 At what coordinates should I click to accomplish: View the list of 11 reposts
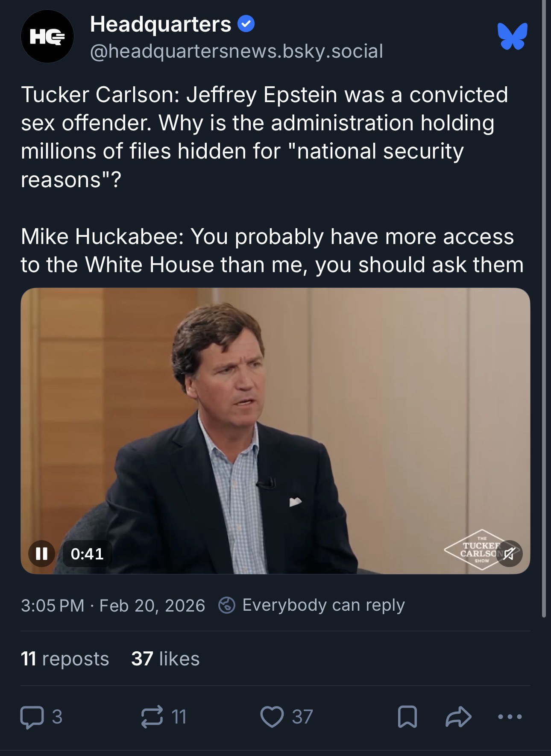pos(65,659)
